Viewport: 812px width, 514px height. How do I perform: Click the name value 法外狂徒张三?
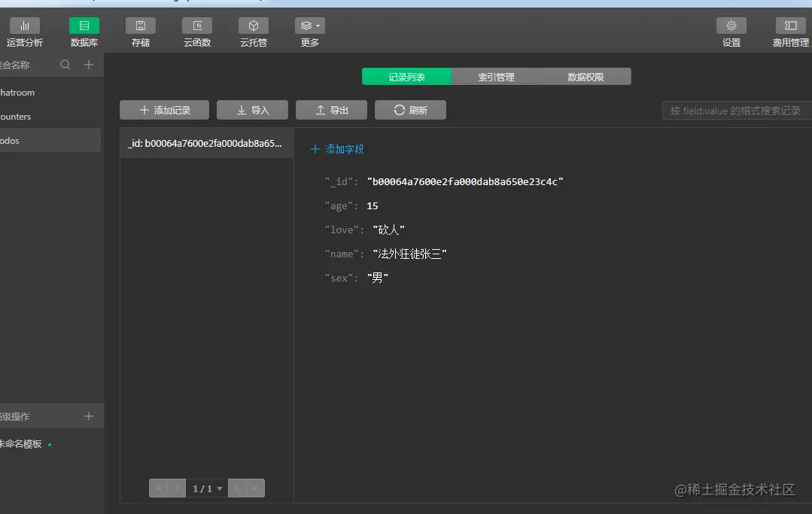pos(409,254)
